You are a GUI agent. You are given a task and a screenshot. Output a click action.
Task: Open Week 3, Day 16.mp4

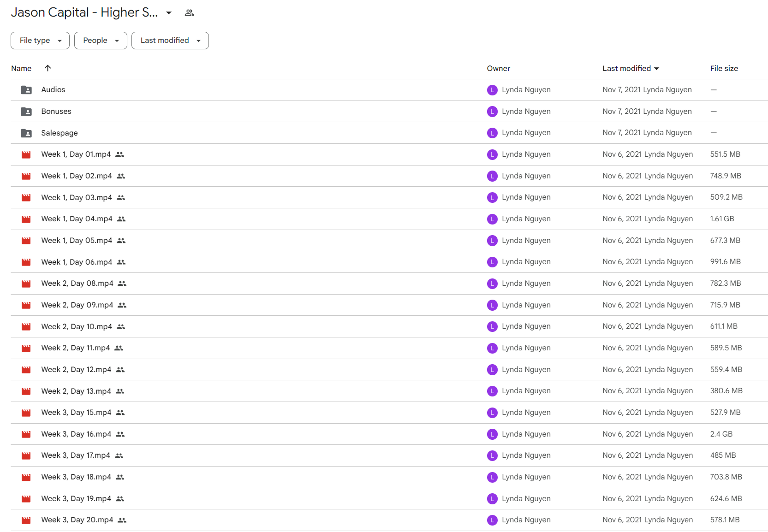click(x=76, y=434)
